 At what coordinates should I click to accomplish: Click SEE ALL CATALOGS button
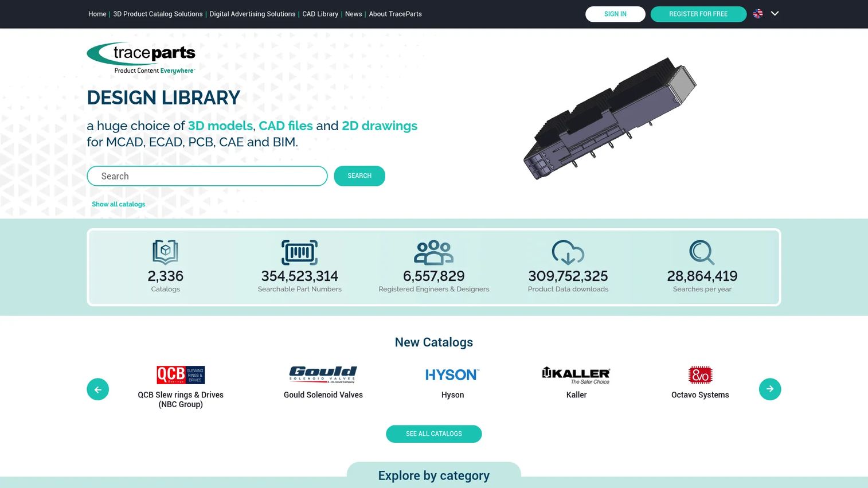point(434,434)
